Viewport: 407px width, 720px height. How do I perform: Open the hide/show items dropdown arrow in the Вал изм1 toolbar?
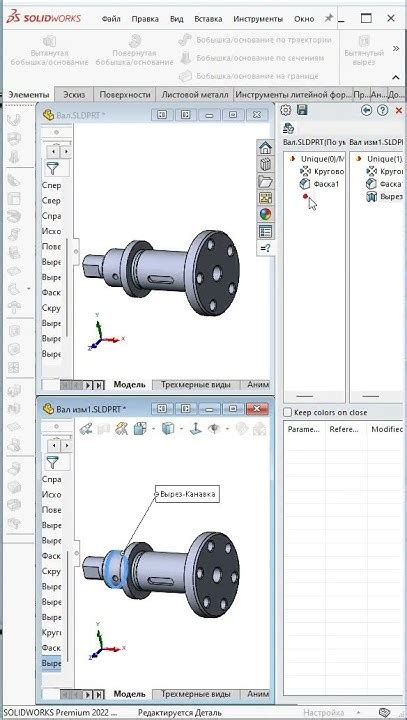point(227,429)
